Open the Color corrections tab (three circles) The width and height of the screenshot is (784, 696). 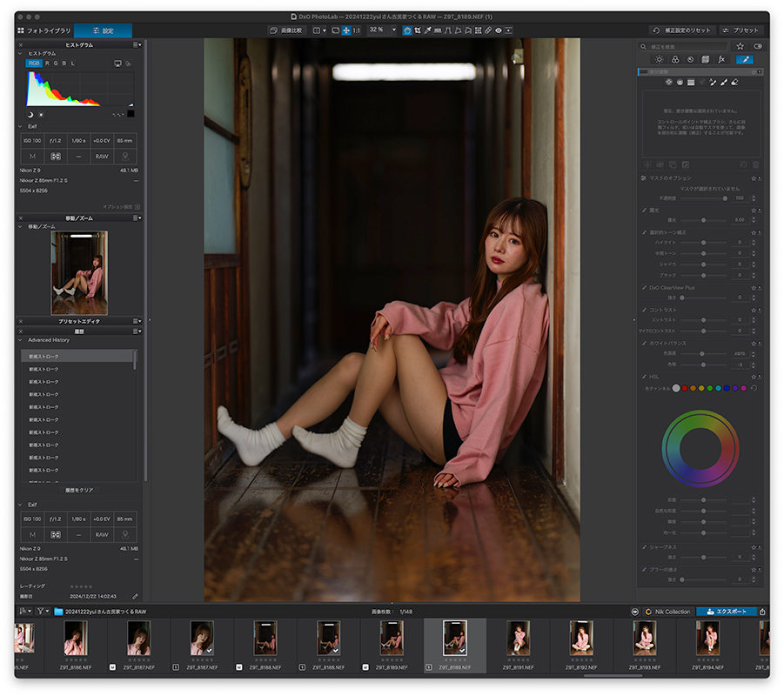(x=675, y=59)
